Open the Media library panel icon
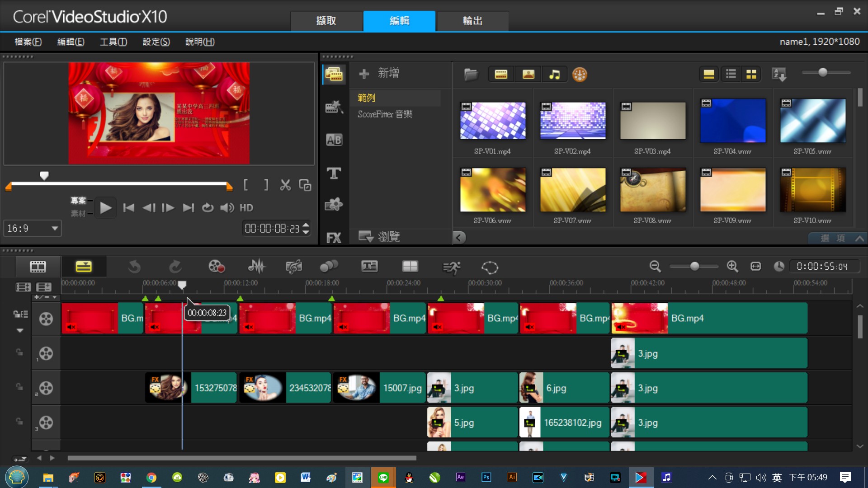Screen dimensions: 868x488 pos(334,75)
